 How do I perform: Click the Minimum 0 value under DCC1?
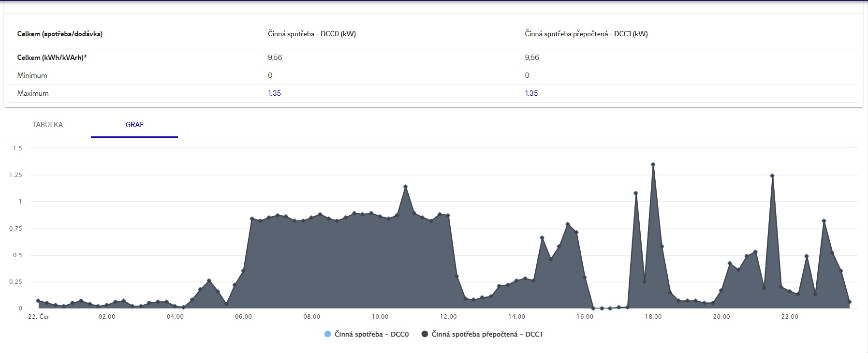pos(527,75)
